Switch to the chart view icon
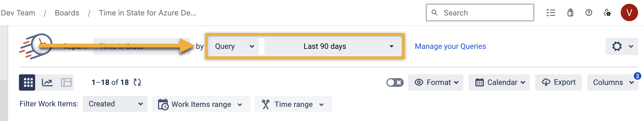 click(x=47, y=82)
